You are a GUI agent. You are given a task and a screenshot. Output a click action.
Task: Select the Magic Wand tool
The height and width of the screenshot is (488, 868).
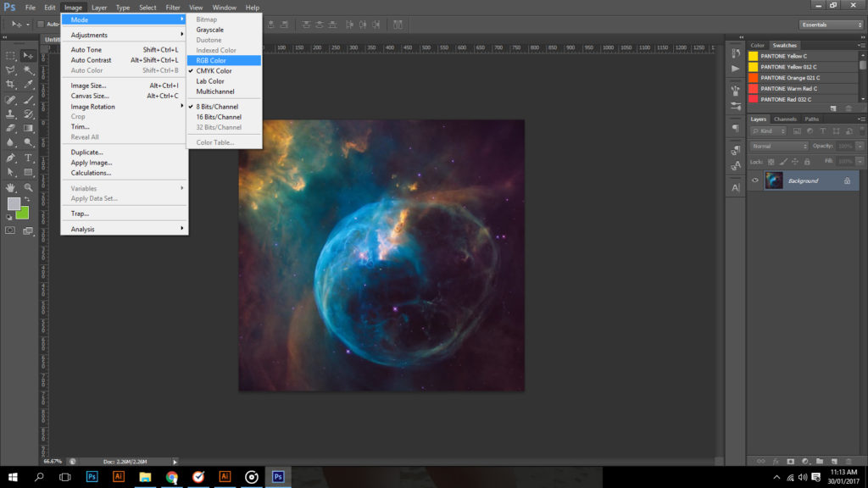[29, 70]
